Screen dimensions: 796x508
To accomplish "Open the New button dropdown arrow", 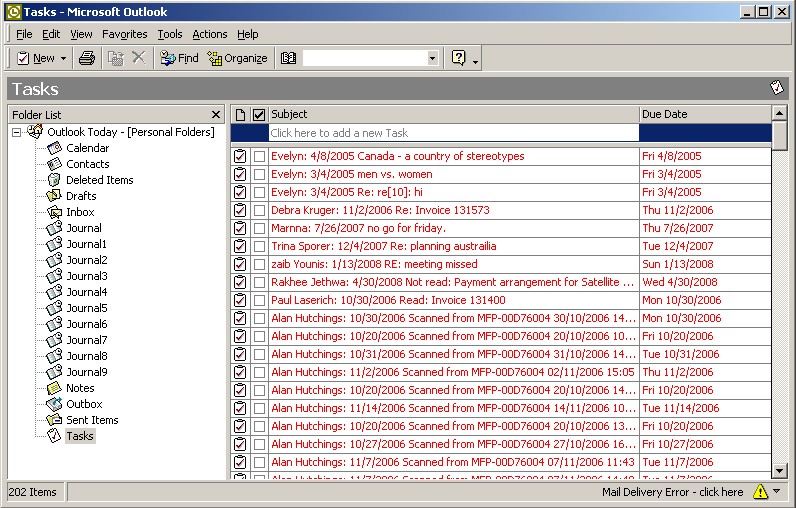I will click(63, 59).
